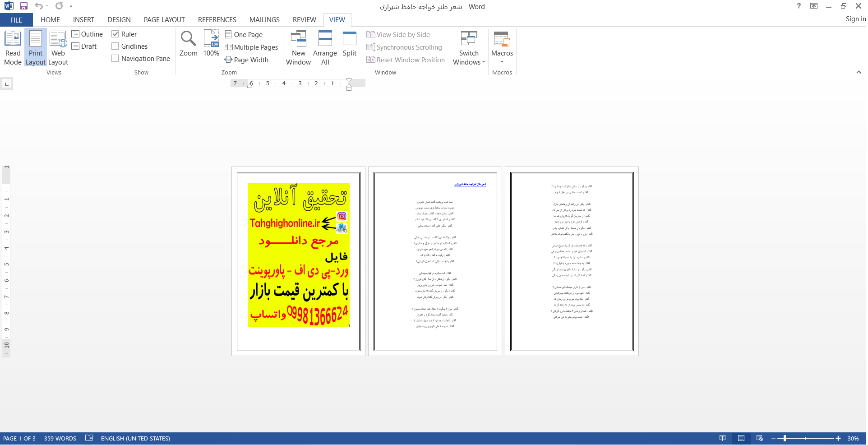This screenshot has width=868, height=445.
Task: Open Word Help question mark
Action: pos(799,6)
